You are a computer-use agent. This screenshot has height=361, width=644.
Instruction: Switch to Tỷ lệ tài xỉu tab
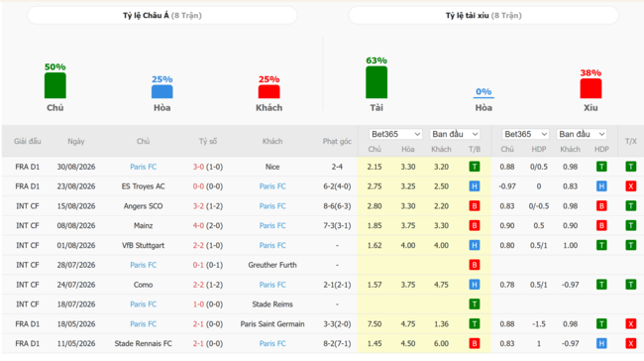pos(483,15)
